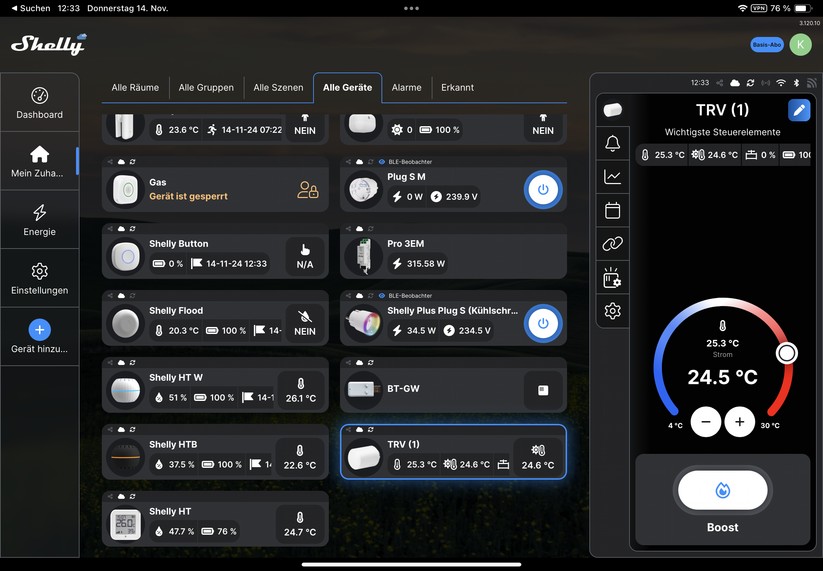The width and height of the screenshot is (823, 571).
Task: Click TRV panel 25.3 °C status chip
Action: (x=663, y=155)
